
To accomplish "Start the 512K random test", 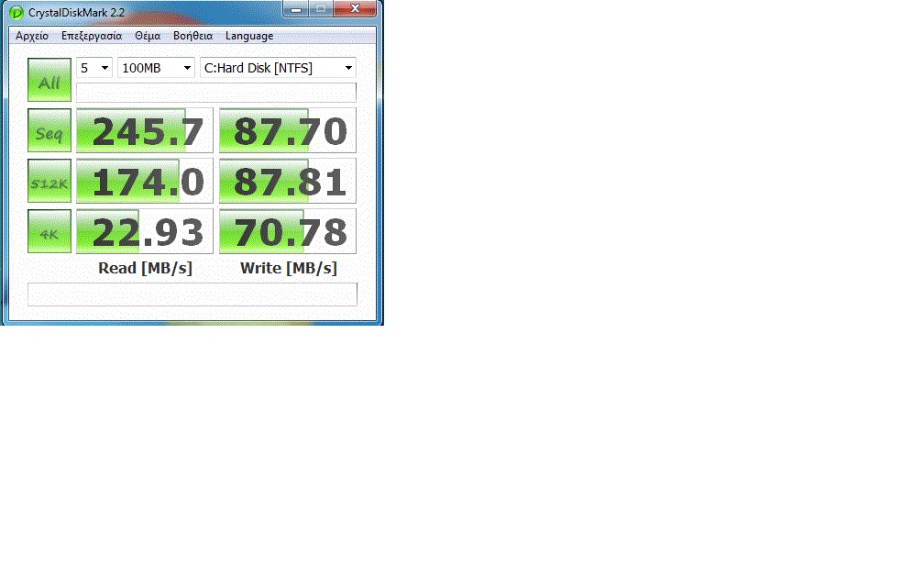I will click(x=49, y=181).
